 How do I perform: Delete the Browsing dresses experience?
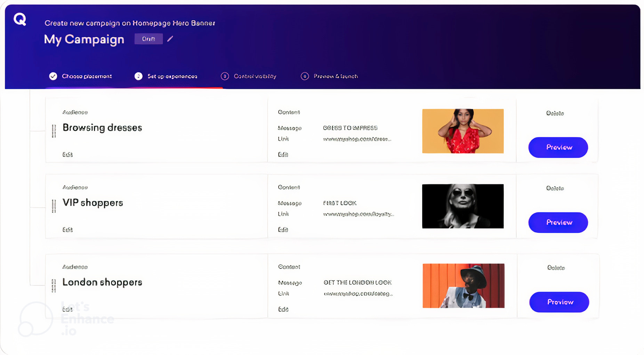click(x=555, y=113)
